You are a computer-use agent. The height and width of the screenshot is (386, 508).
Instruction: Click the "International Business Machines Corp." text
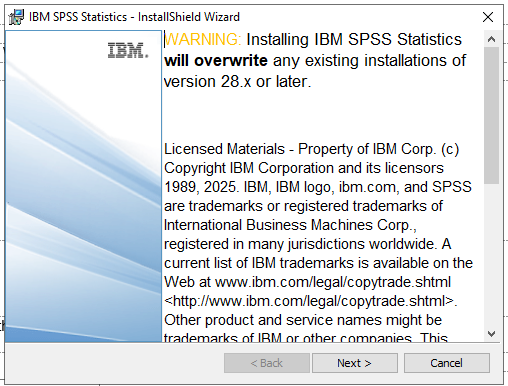289,225
